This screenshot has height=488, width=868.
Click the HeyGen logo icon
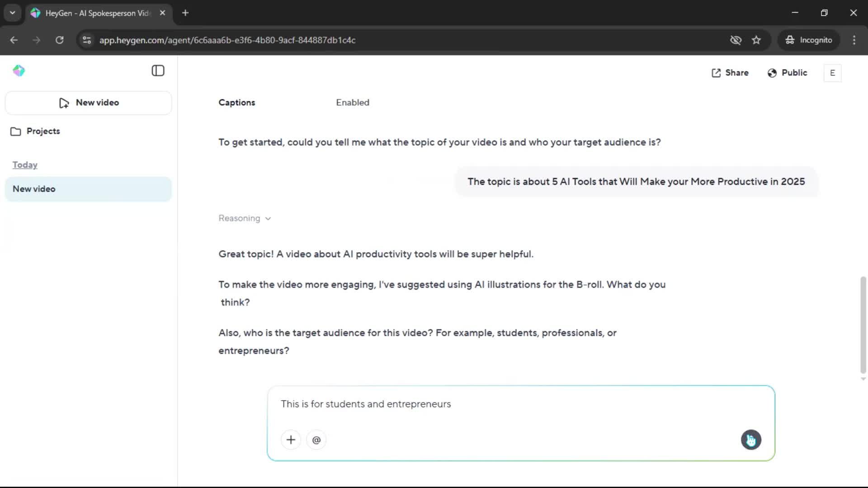(19, 71)
